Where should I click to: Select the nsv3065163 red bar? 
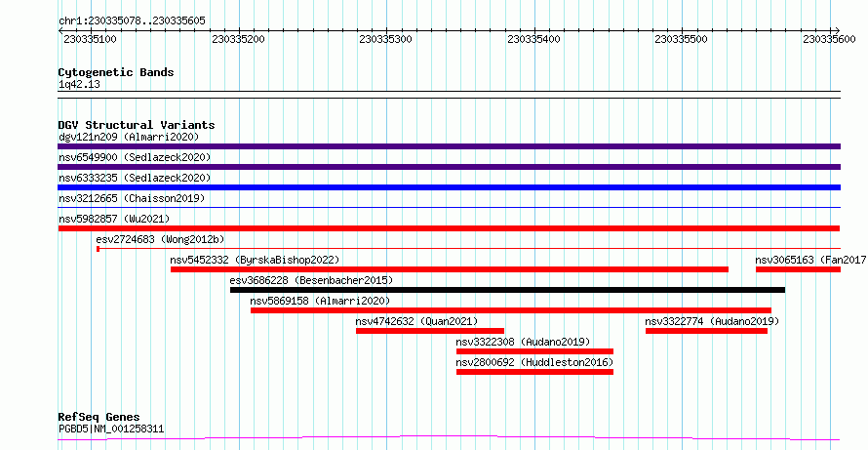click(798, 269)
